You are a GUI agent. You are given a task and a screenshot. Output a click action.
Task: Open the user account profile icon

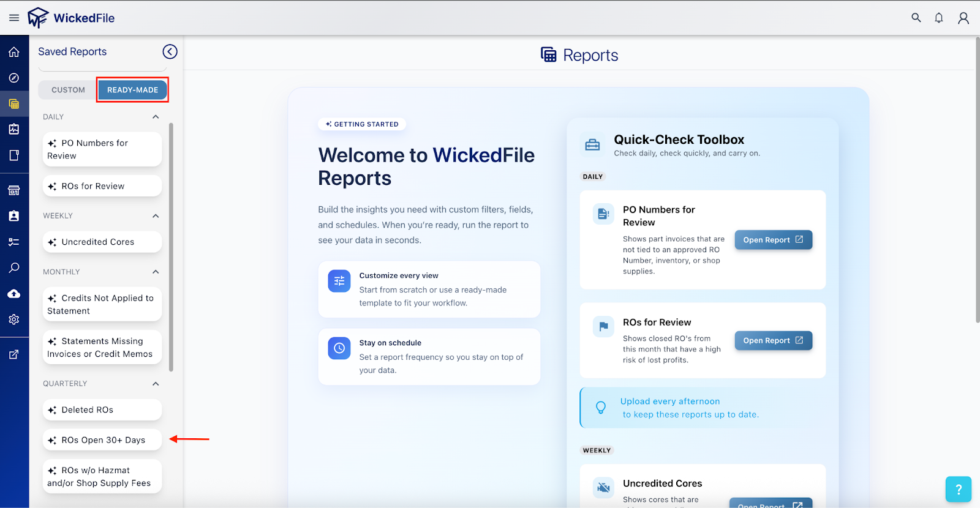[963, 18]
